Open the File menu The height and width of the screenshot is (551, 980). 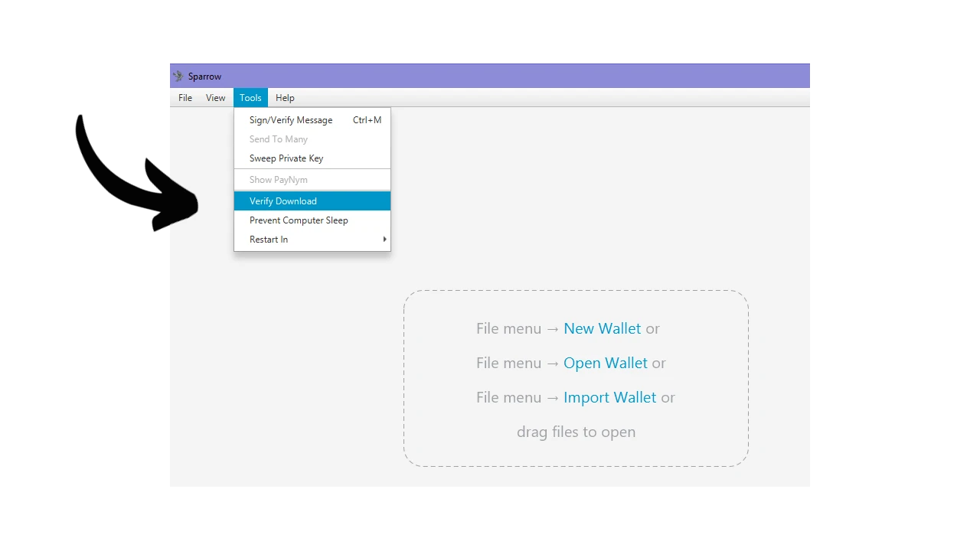tap(185, 98)
